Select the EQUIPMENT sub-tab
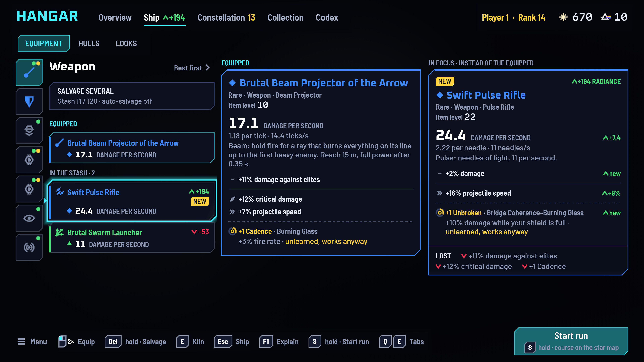Viewport: 644px width, 362px height. (43, 43)
